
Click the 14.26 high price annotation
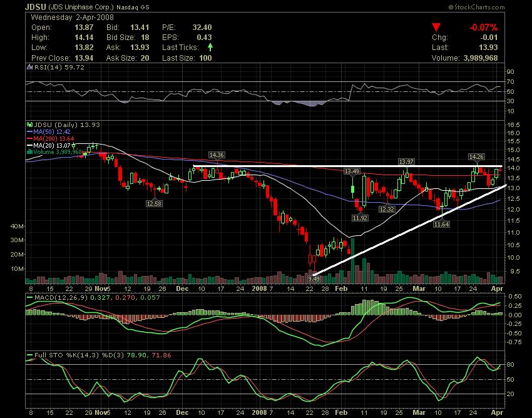pyautogui.click(x=476, y=156)
